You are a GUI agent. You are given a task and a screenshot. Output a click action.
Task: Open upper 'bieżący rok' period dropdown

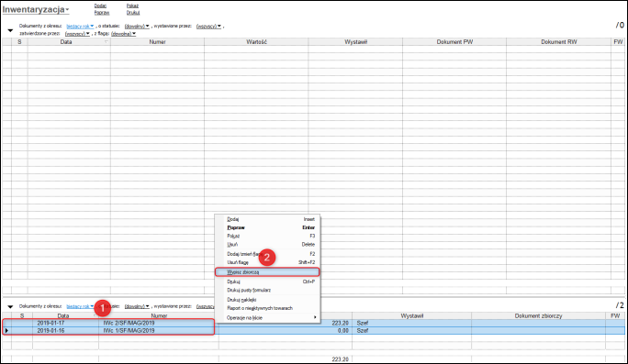tap(80, 27)
